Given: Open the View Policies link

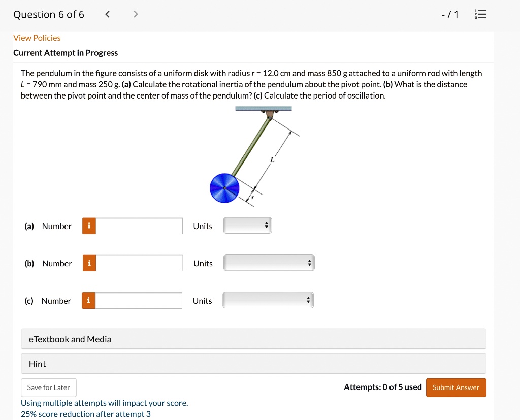Looking at the screenshot, I should [x=37, y=38].
